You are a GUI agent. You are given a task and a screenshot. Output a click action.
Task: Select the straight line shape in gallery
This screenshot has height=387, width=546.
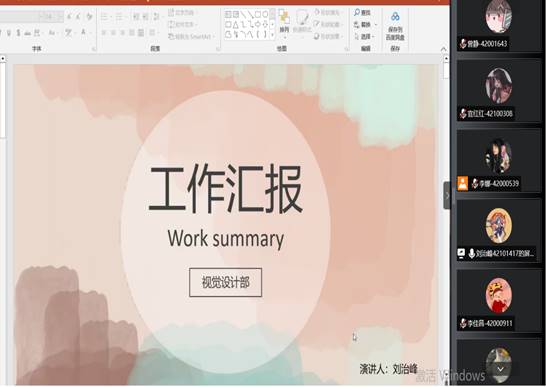point(243,14)
